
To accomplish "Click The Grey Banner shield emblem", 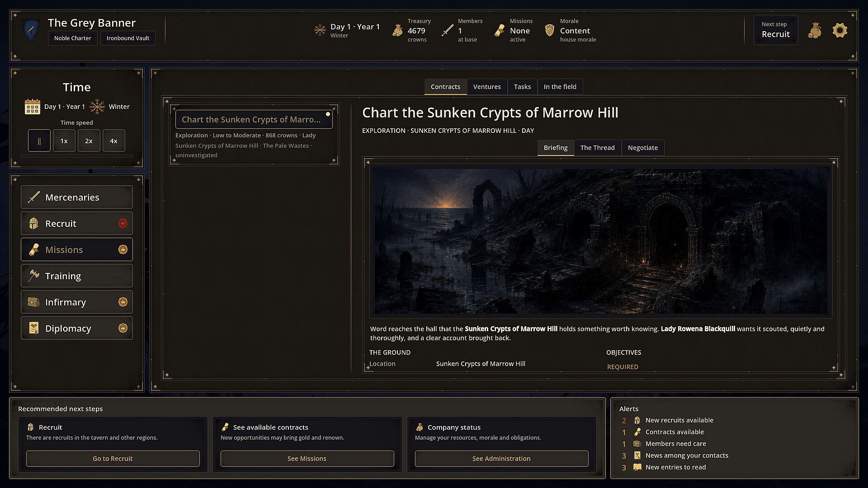I will point(31,30).
